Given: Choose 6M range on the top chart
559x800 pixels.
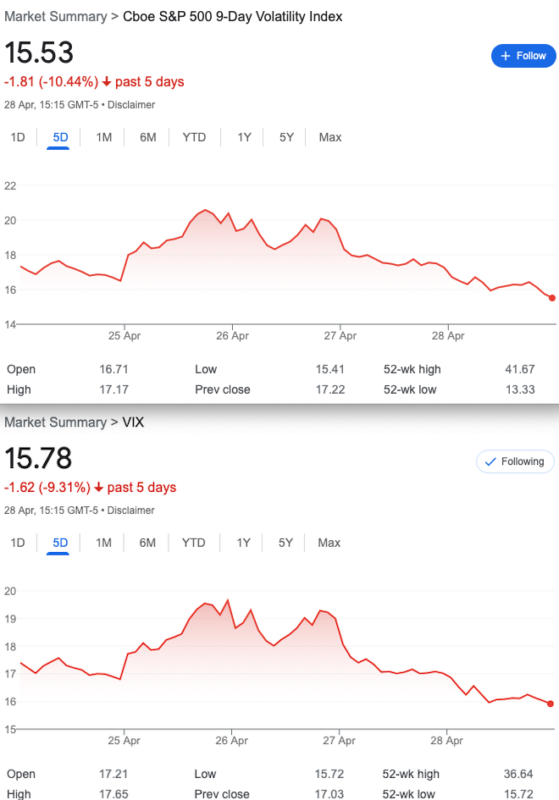Looking at the screenshot, I should (148, 137).
